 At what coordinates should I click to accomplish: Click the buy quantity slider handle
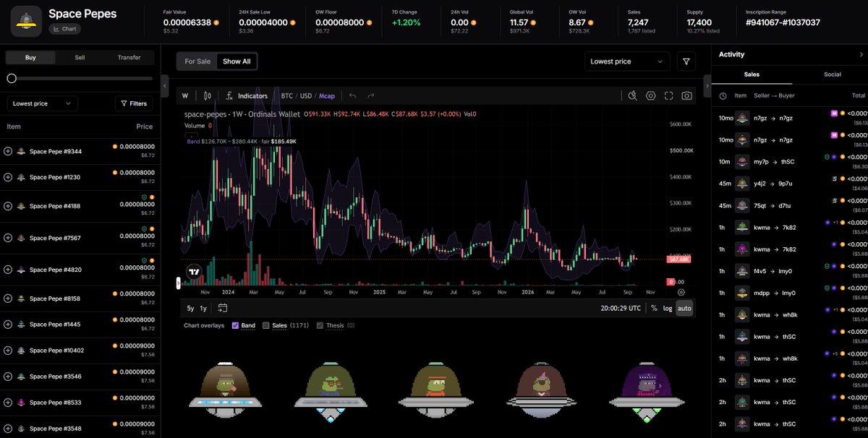point(12,78)
